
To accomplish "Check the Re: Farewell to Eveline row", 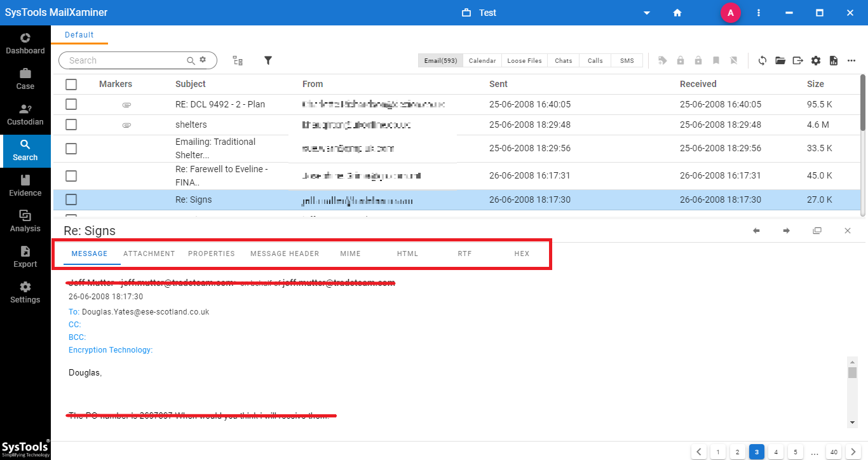I will point(71,175).
